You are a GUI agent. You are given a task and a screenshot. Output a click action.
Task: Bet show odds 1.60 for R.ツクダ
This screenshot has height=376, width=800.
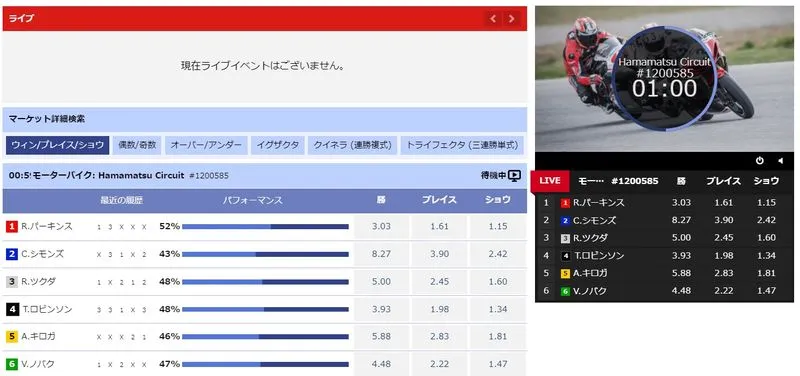pos(497,282)
